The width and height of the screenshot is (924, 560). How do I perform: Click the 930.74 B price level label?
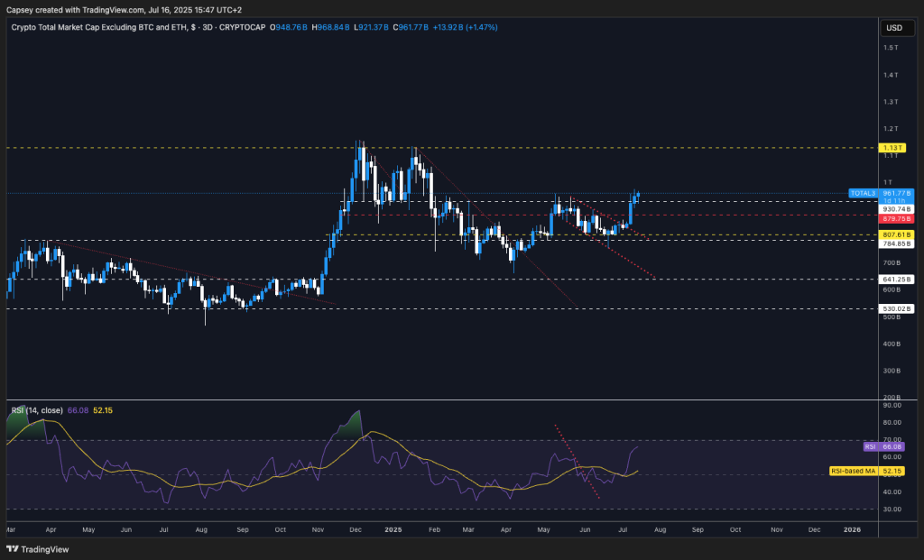(895, 208)
